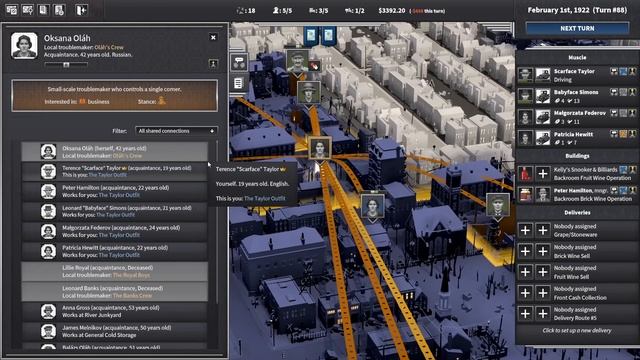This screenshot has height=360, width=640.
Task: Click Malgorzata Federov's car icon
Action: (x=543, y=117)
